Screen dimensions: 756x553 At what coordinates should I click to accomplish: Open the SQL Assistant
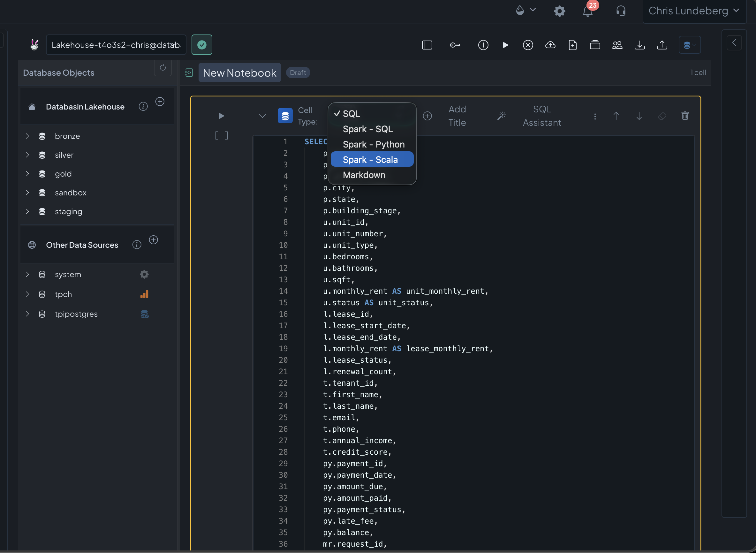[x=542, y=116]
